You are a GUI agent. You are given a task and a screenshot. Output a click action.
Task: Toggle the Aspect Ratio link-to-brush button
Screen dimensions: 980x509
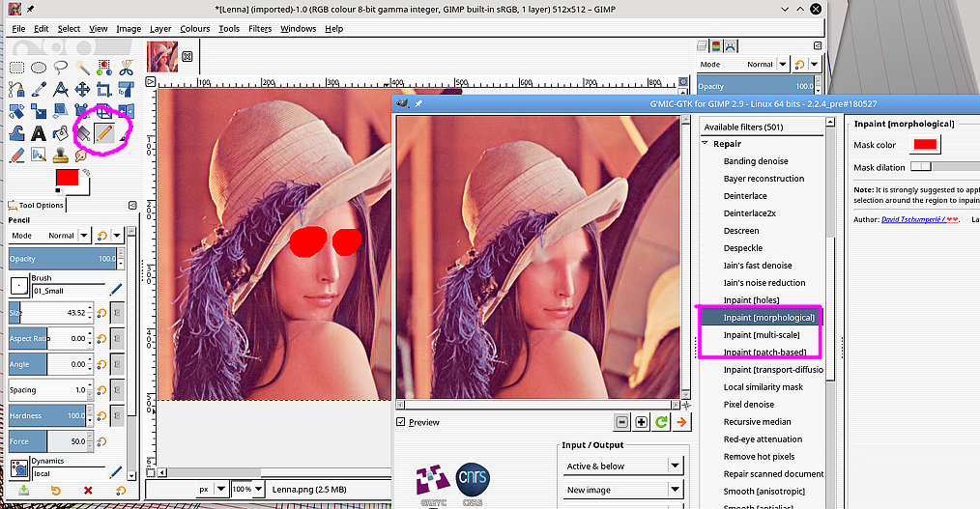pyautogui.click(x=117, y=338)
